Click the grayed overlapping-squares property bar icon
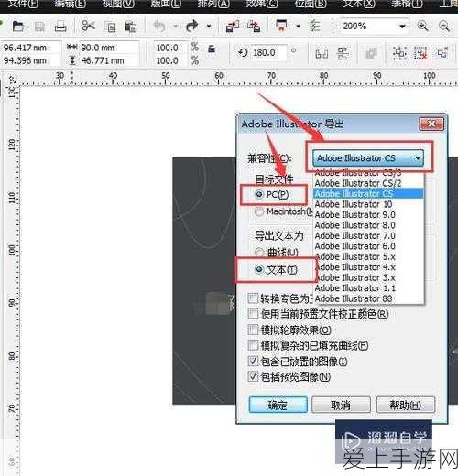 pos(371,54)
